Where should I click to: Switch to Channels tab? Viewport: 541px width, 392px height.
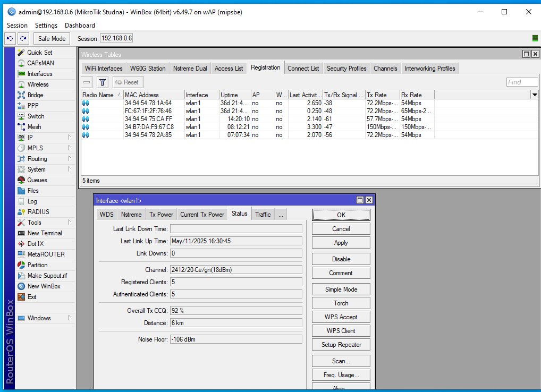point(385,69)
